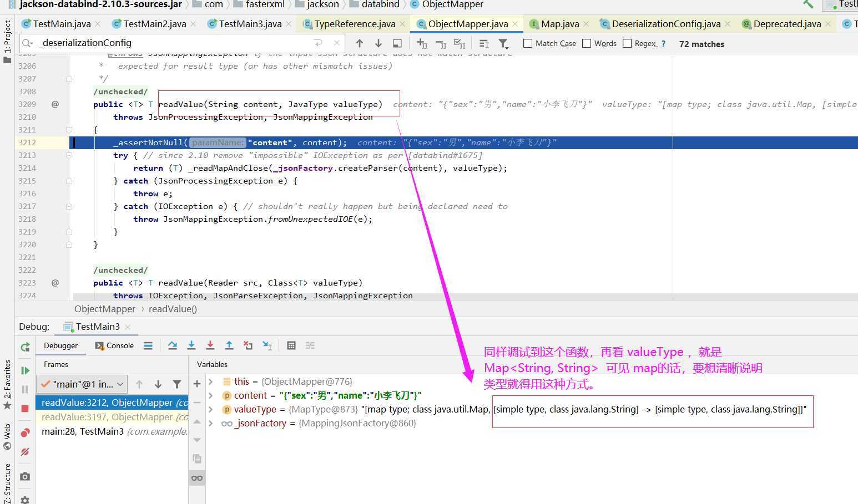Open the Console debug tab

(x=114, y=345)
